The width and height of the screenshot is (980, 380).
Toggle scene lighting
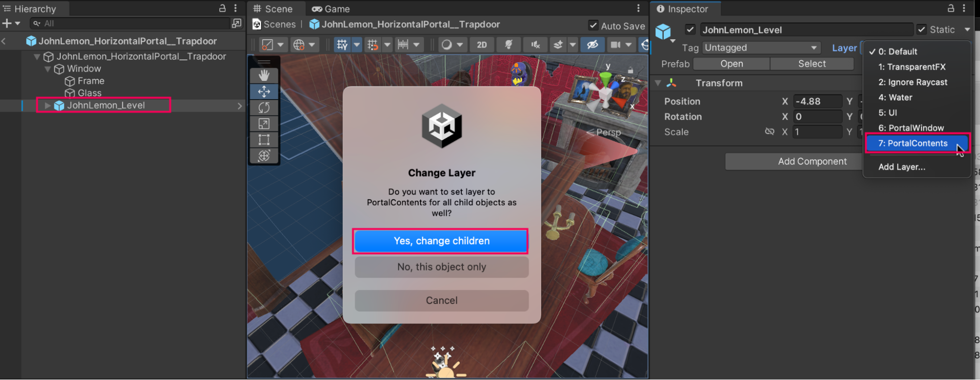pos(509,45)
